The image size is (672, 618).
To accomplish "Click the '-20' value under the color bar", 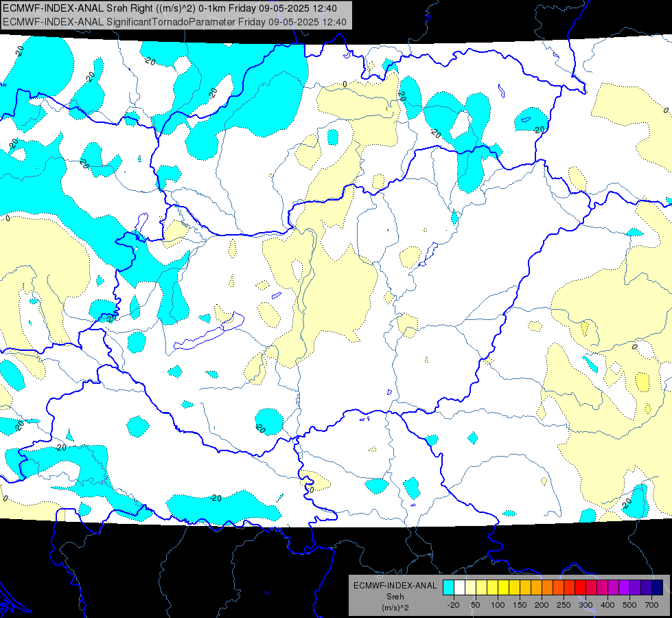I will coord(453,605).
